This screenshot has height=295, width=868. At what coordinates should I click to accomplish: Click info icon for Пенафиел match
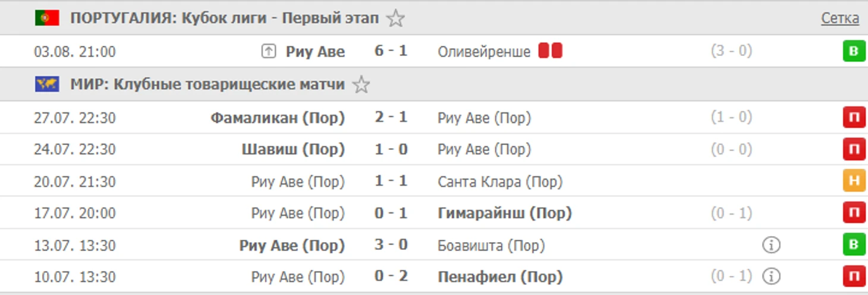click(x=771, y=277)
